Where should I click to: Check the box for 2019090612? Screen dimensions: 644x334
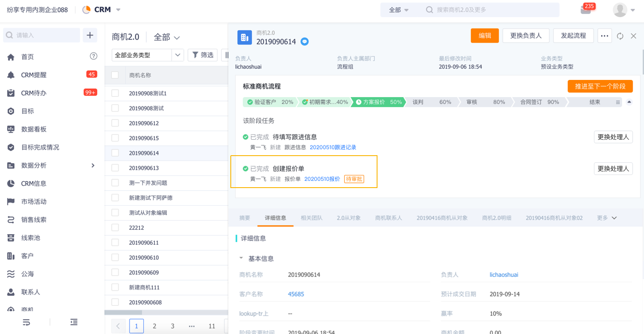click(x=115, y=123)
